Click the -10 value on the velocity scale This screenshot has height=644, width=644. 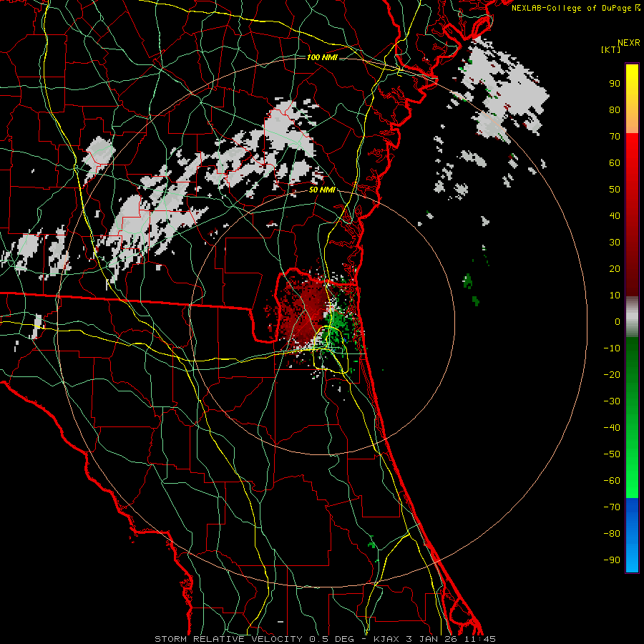click(612, 348)
